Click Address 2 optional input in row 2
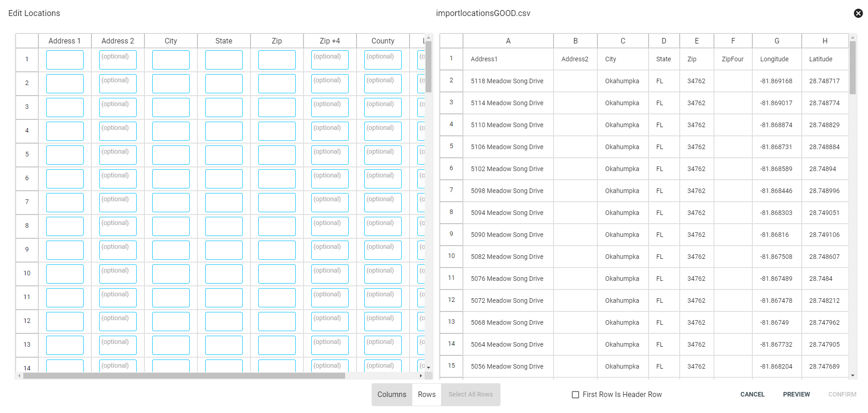 [x=117, y=84]
